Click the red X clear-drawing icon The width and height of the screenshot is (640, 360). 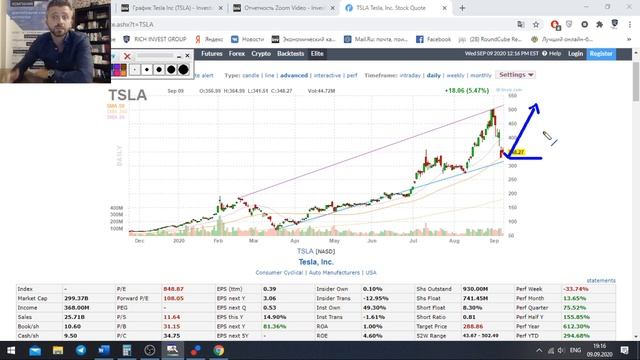127,56
